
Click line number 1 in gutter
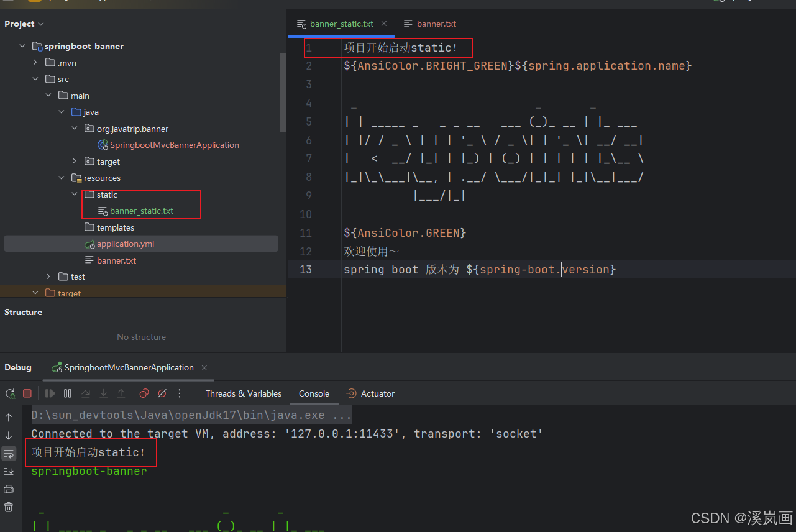[309, 48]
